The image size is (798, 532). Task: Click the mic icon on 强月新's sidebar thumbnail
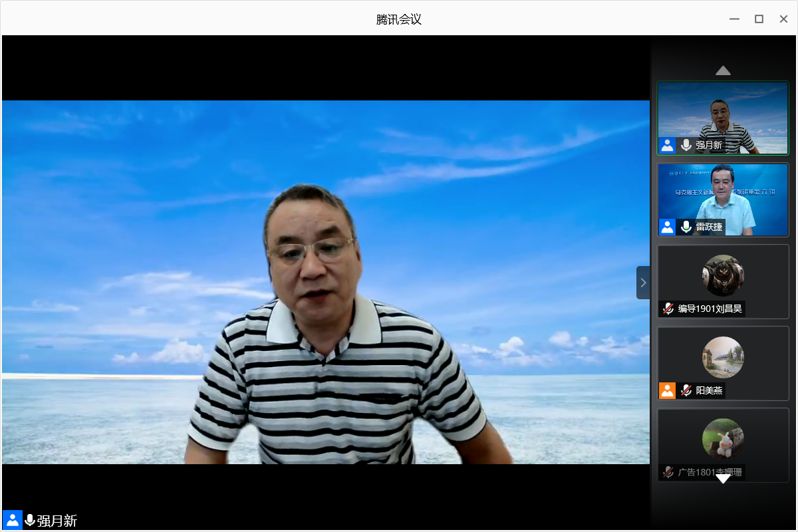(x=686, y=145)
